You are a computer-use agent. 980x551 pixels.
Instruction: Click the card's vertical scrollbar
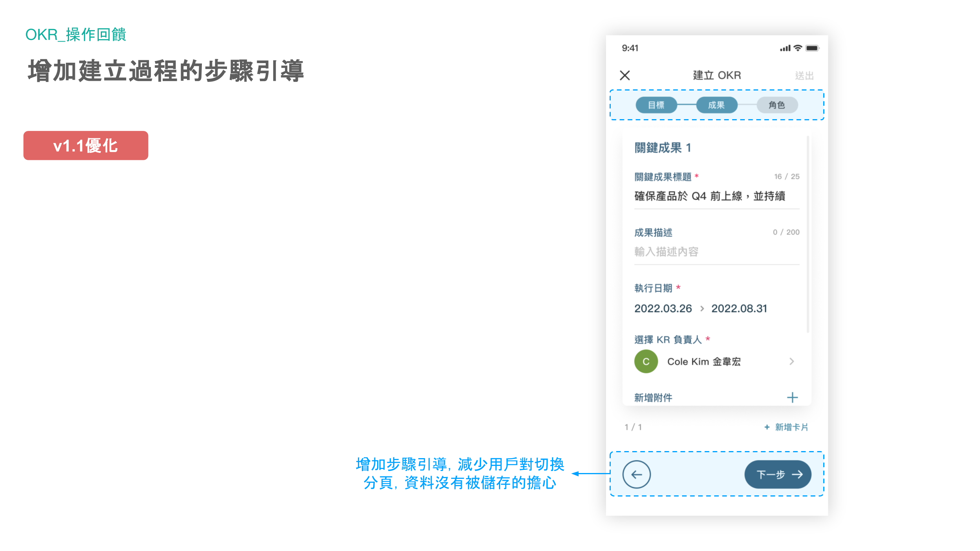point(808,234)
